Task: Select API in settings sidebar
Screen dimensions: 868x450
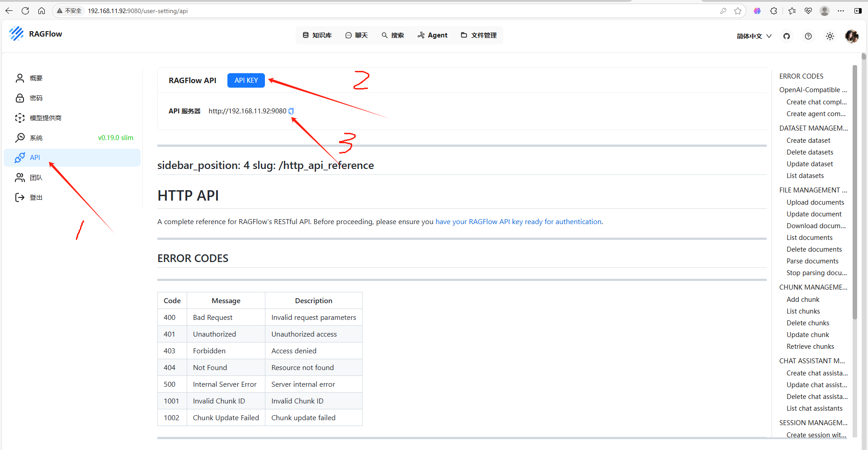Action: coord(72,158)
